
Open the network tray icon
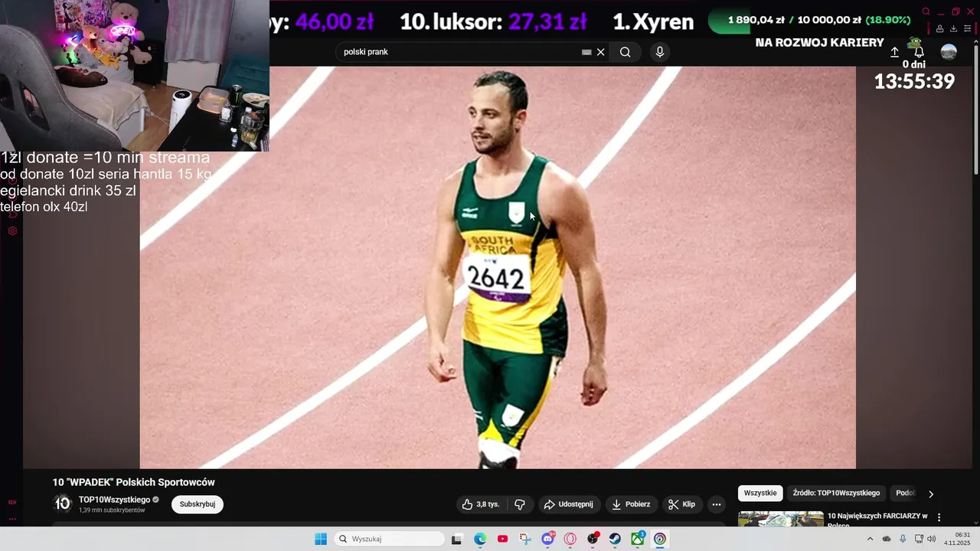(919, 539)
